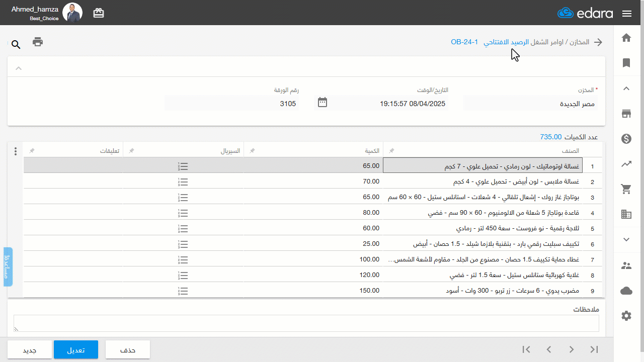This screenshot has width=644, height=362.
Task: Click the cloud sidebar icon
Action: click(x=626, y=291)
